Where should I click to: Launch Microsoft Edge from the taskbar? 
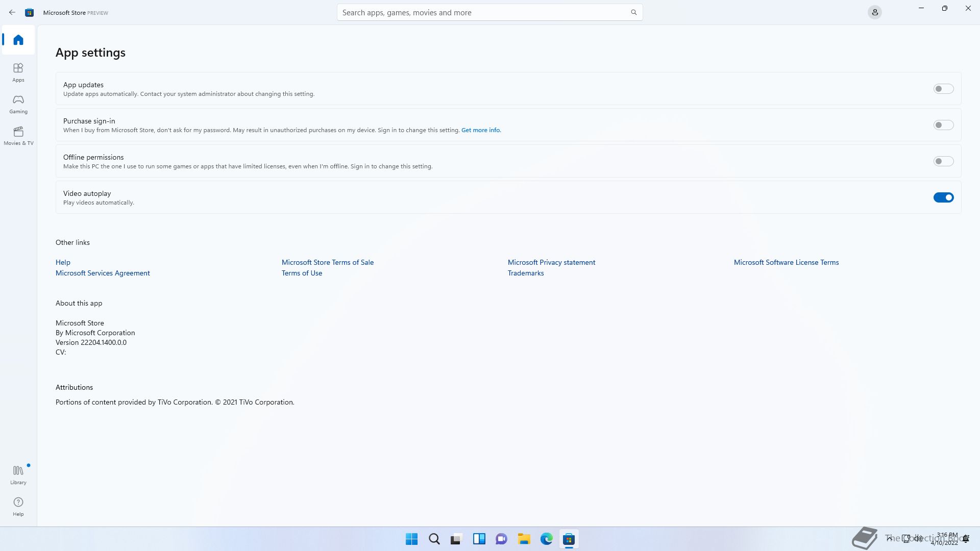coord(546,539)
